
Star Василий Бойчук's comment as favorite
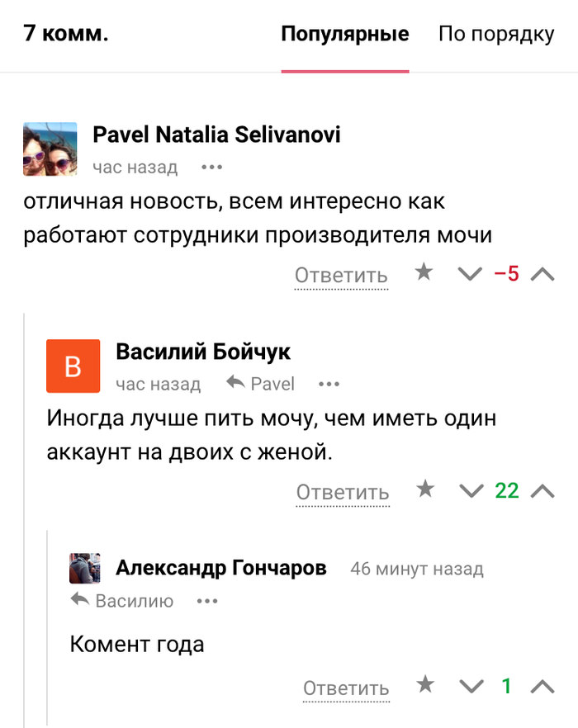point(425,489)
